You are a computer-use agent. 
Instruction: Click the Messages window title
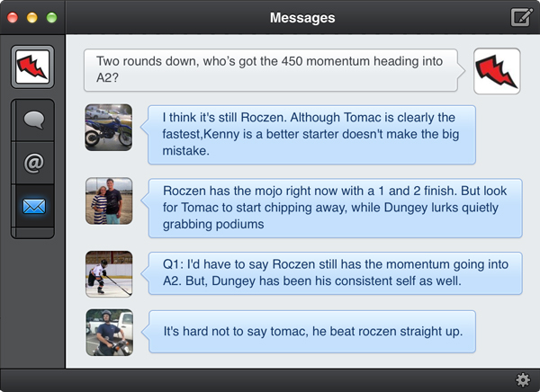(x=302, y=17)
